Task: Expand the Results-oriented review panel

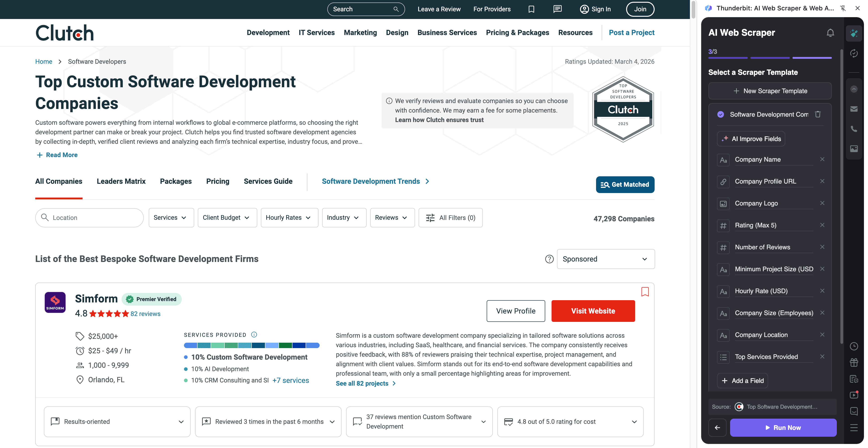Action: click(117, 422)
